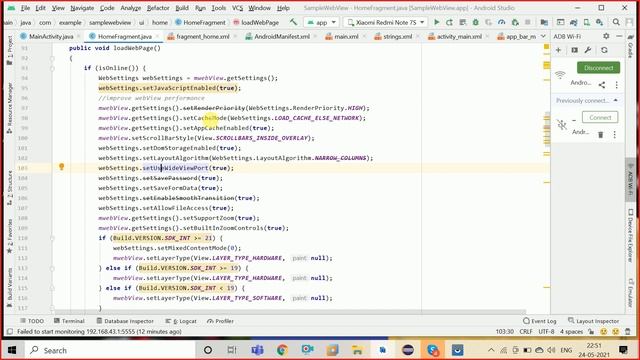
Task: Open SDK Manager icon in toolbar
Action: pyautogui.click(x=600, y=22)
